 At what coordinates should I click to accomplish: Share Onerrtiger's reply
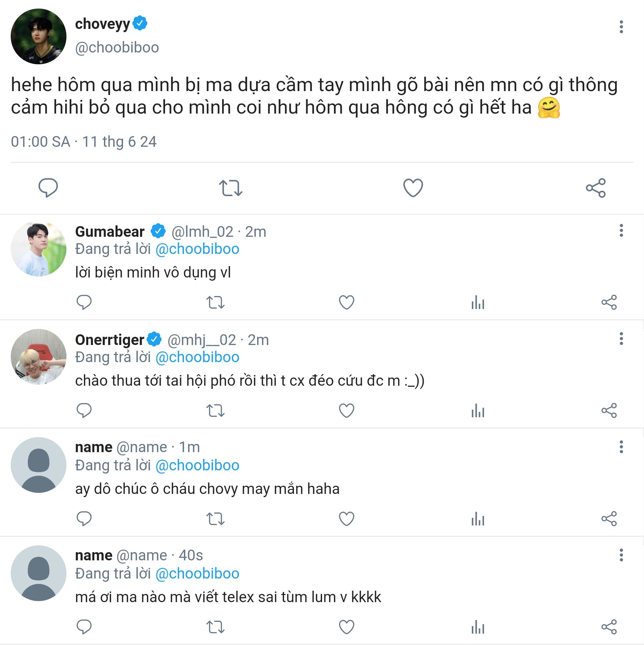coord(609,411)
